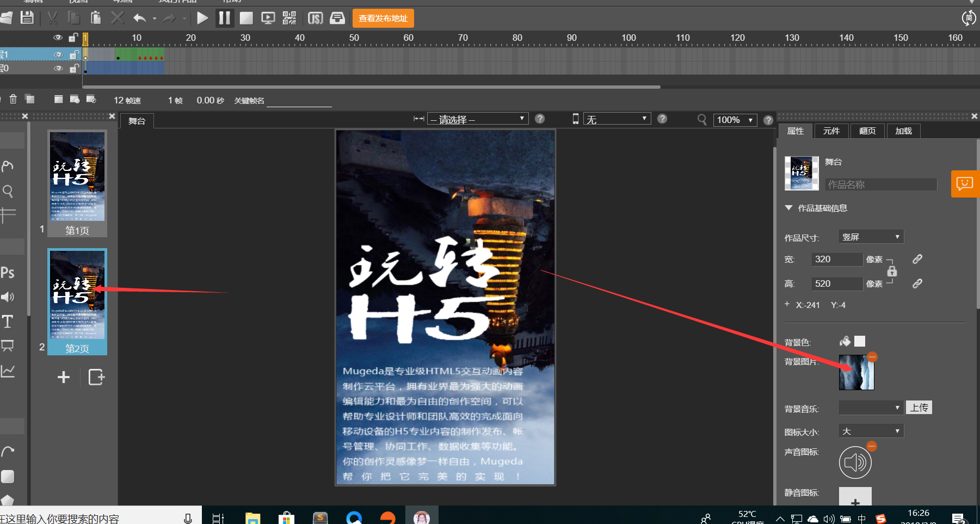Undo last action with the back arrow
This screenshot has width=980, height=524.
pos(140,19)
